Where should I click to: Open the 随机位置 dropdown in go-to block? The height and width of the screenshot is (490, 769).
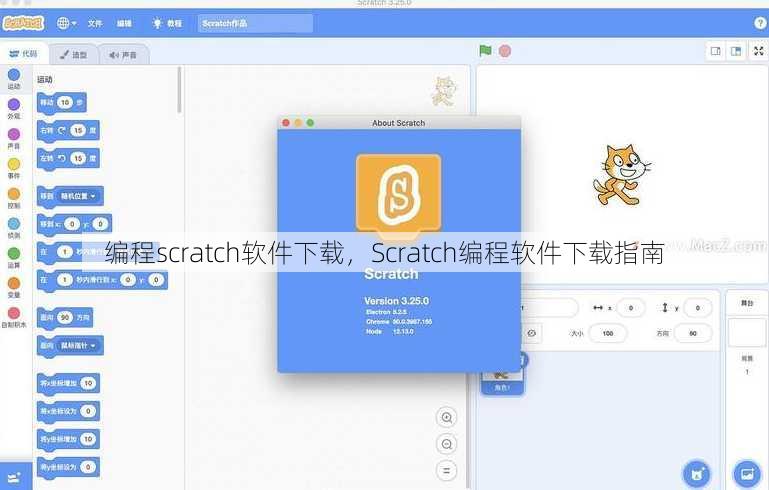[x=78, y=196]
